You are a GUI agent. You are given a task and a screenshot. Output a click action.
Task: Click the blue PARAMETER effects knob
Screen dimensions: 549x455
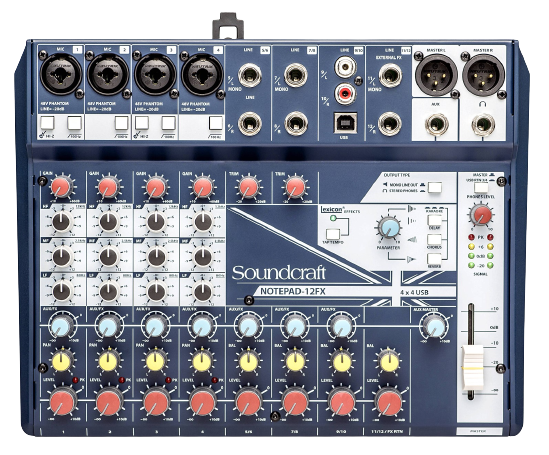[x=390, y=228]
